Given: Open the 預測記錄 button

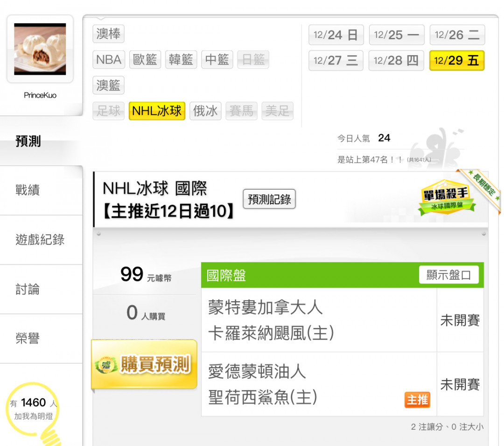Looking at the screenshot, I should tap(269, 199).
